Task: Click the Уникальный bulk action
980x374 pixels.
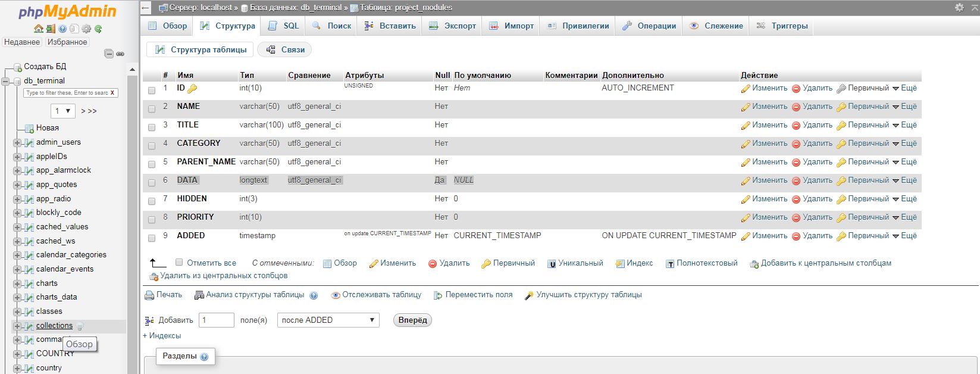Action: click(x=575, y=263)
